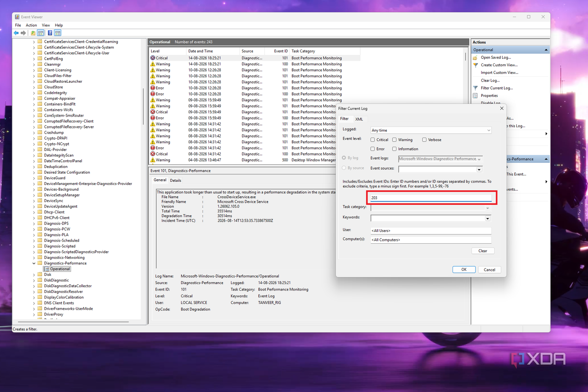Click the OK button in Filter Current Log
Image resolution: width=588 pixels, height=392 pixels.
[464, 269]
